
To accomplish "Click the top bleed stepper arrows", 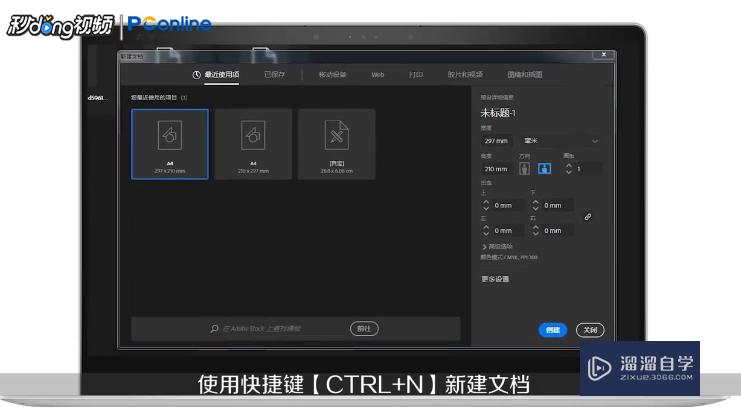I will pos(486,205).
